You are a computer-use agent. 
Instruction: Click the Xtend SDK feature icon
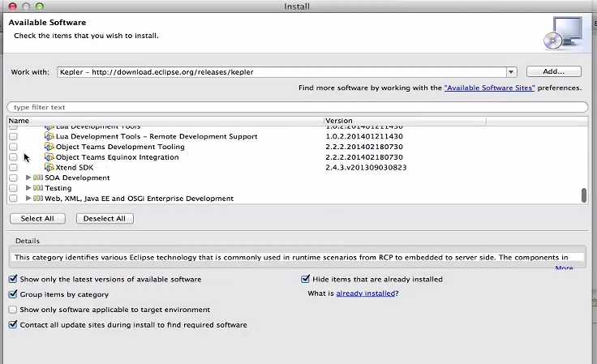(x=49, y=167)
